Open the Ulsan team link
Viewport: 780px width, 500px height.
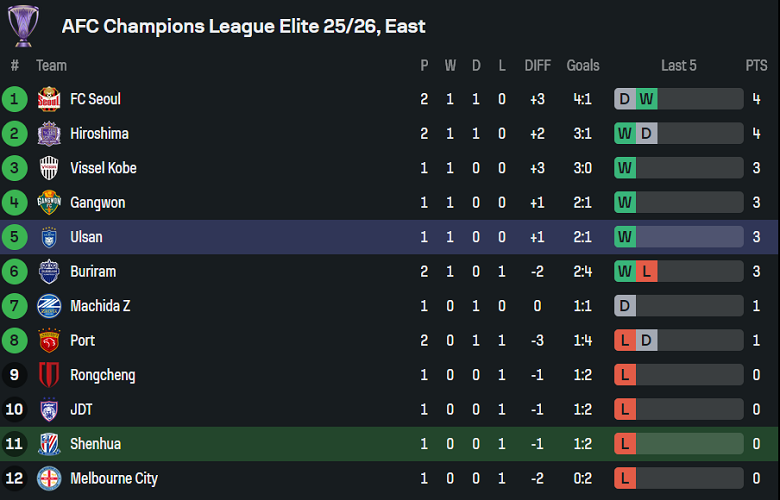click(86, 237)
